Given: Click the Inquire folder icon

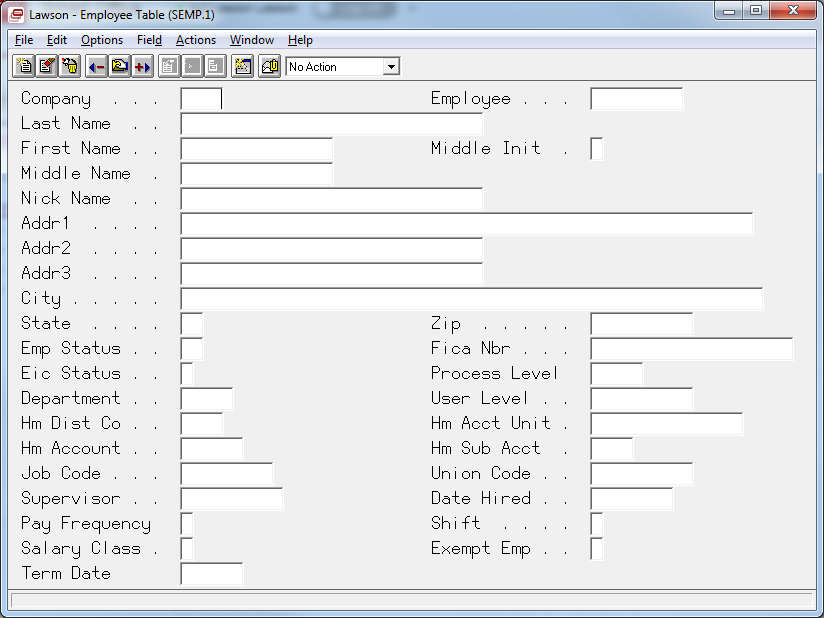Looking at the screenshot, I should pyautogui.click(x=120, y=66).
